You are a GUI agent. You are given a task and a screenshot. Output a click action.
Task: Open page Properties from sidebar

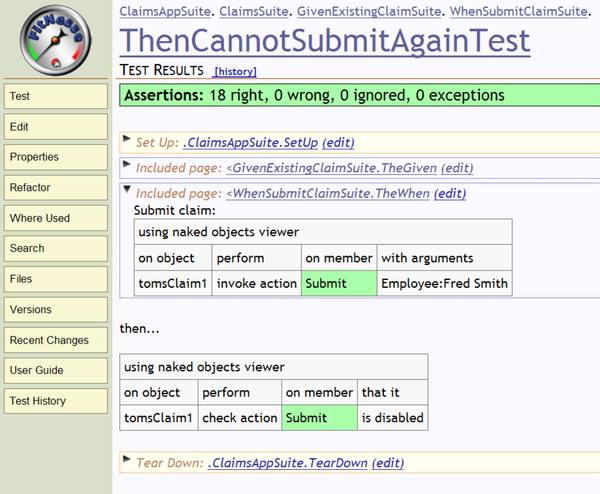[55, 157]
